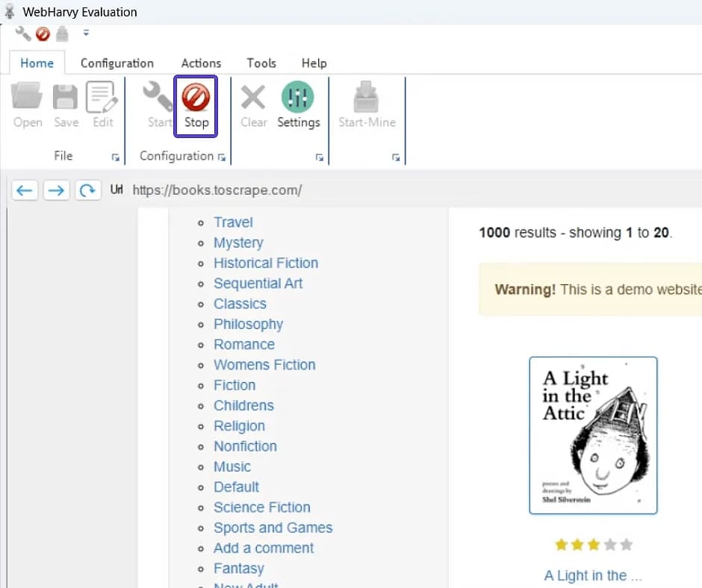Click the Open folder icon
The width and height of the screenshot is (702, 588).
[28, 98]
